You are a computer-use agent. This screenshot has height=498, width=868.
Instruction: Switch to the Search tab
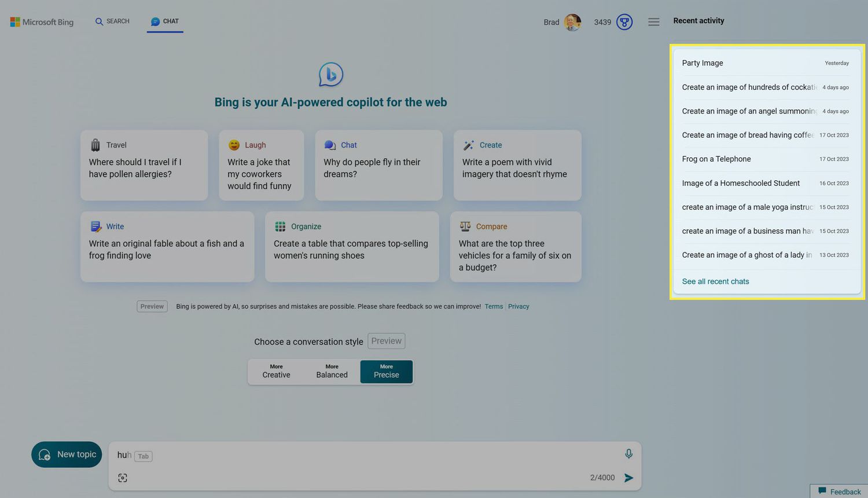click(x=112, y=21)
